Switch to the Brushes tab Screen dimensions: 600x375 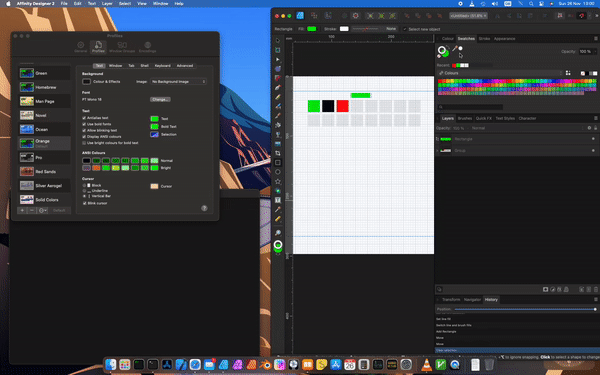click(x=465, y=118)
